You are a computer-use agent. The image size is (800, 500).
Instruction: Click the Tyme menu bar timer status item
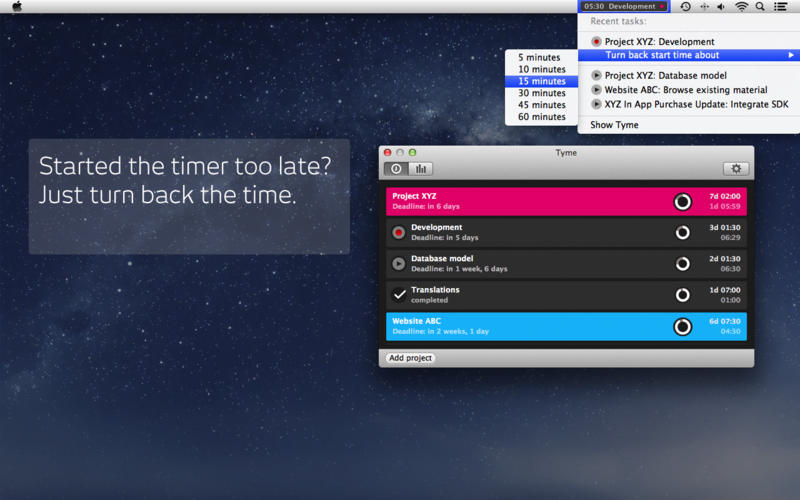tap(624, 6)
